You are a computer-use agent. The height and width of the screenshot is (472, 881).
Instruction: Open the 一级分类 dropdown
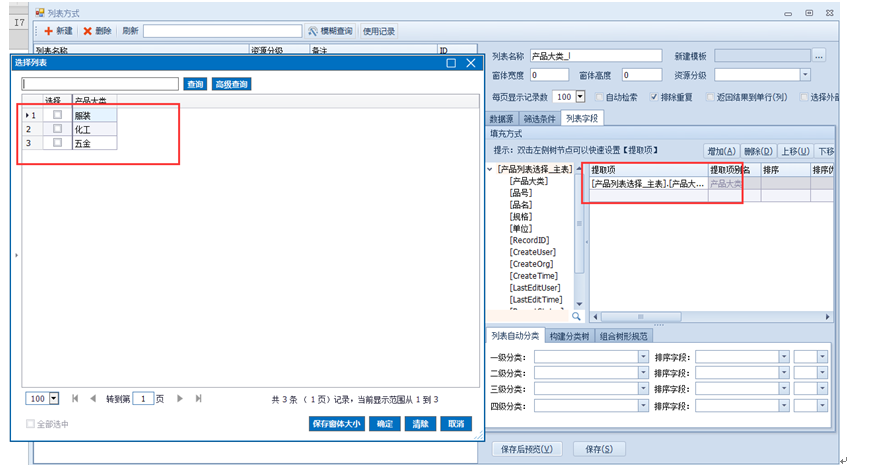643,356
